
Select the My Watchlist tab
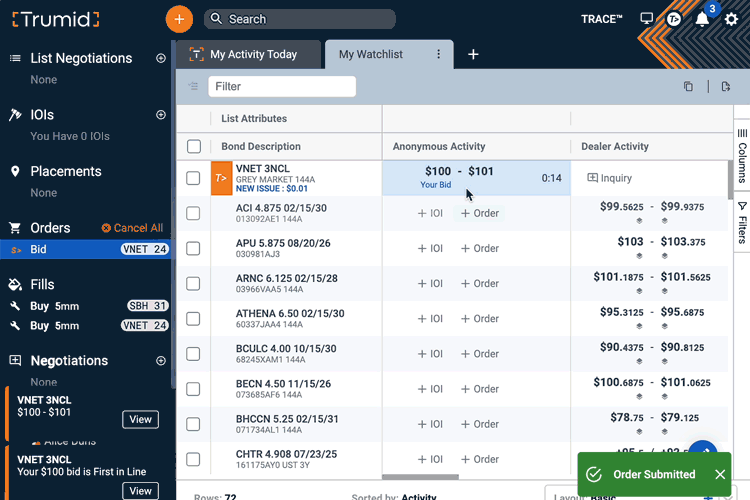coord(371,55)
